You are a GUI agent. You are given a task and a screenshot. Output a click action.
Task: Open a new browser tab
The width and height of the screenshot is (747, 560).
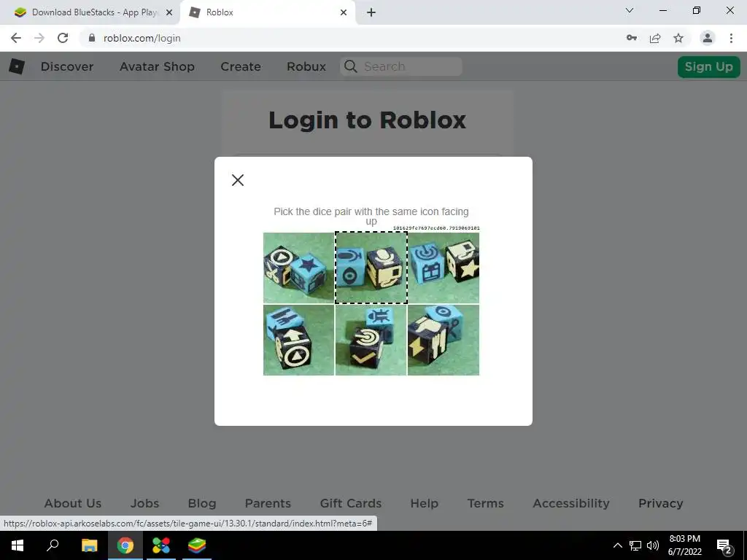pyautogui.click(x=371, y=12)
